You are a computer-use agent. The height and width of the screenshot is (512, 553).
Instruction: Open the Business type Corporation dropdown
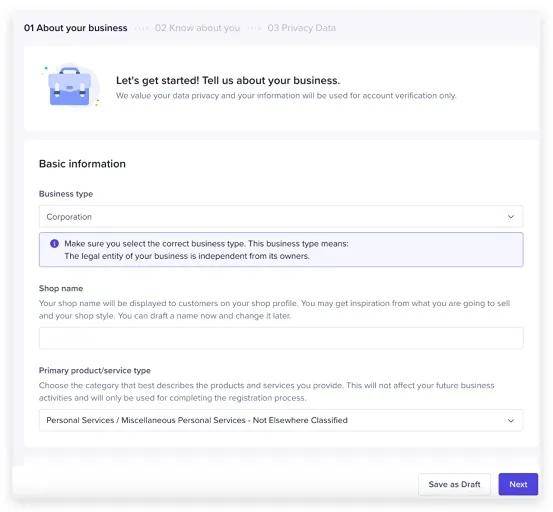click(281, 217)
